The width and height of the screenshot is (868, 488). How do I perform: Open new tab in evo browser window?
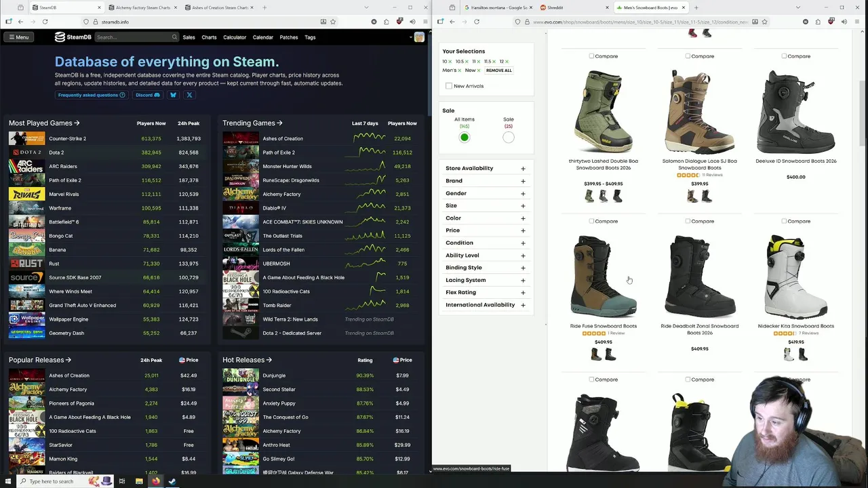coord(696,7)
